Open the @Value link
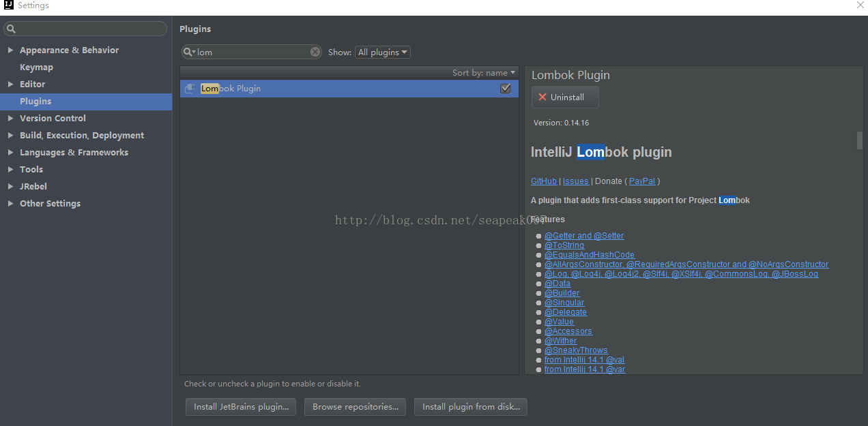Viewport: 868px width, 426px height. pyautogui.click(x=559, y=322)
